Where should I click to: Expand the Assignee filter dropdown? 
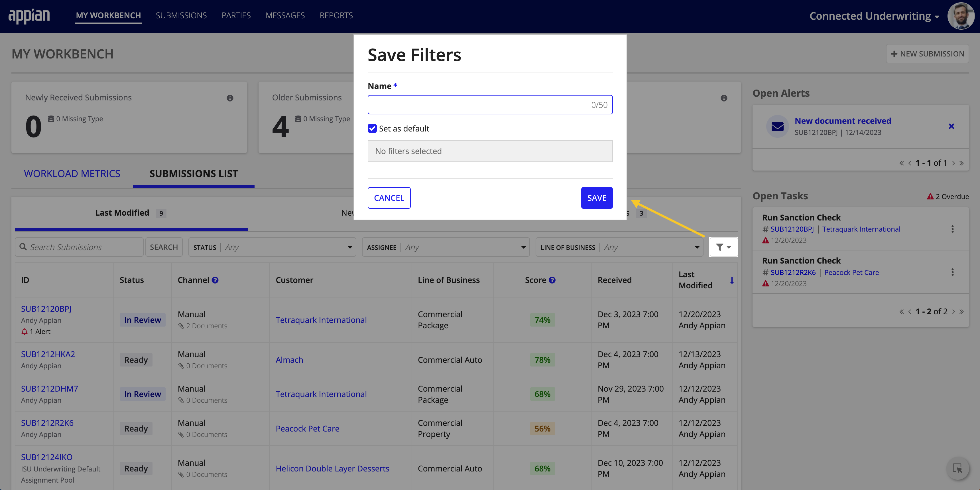pos(446,247)
